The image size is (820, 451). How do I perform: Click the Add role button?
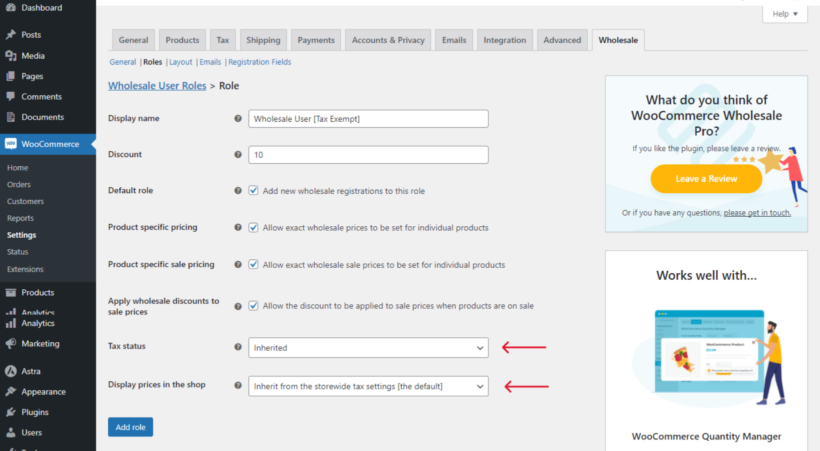(x=131, y=427)
